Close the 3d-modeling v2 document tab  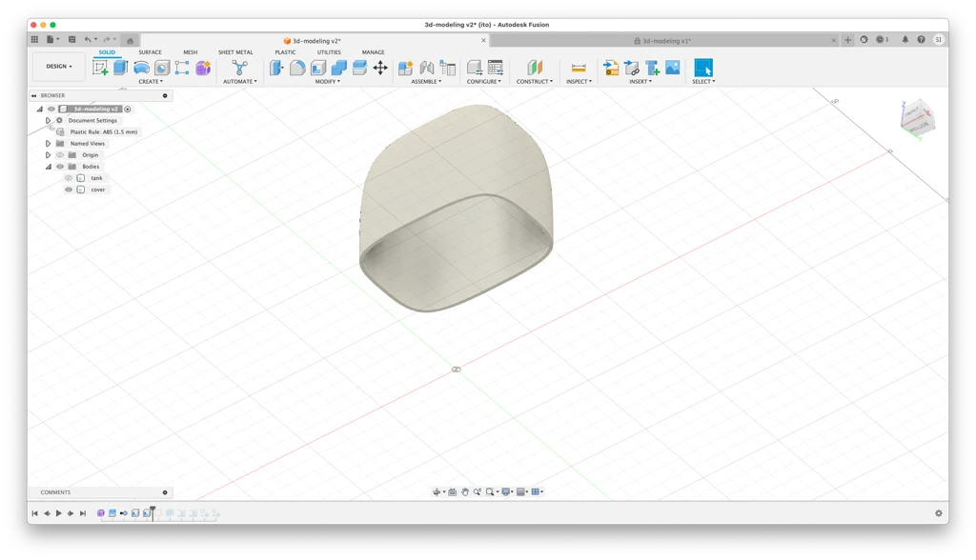click(483, 40)
